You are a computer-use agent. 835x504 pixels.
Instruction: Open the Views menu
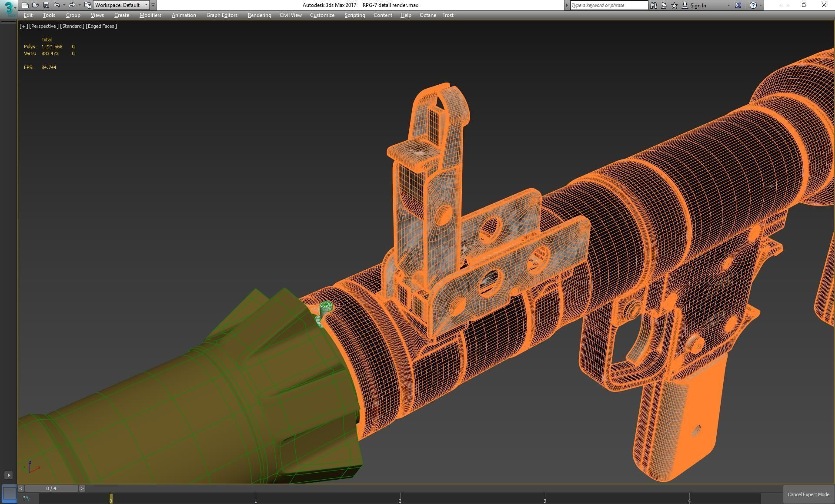97,15
